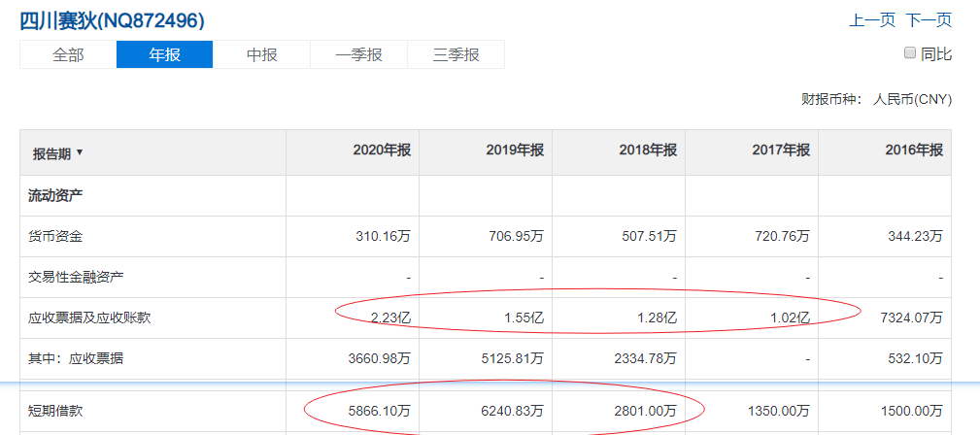Go to 下一页 link
Viewport: 980px width, 435px height.
click(929, 20)
